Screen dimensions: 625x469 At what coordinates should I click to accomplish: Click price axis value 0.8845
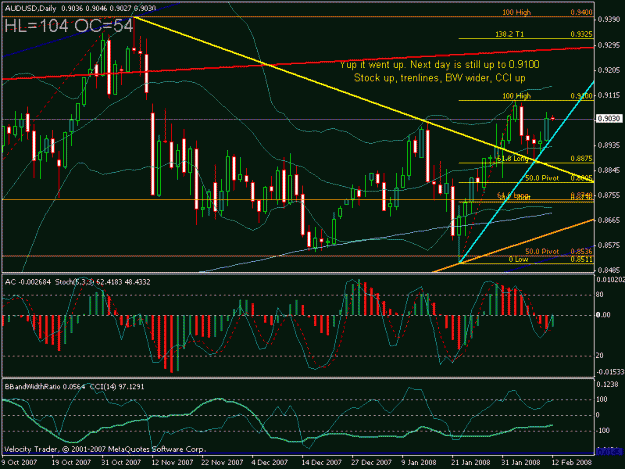tap(610, 170)
